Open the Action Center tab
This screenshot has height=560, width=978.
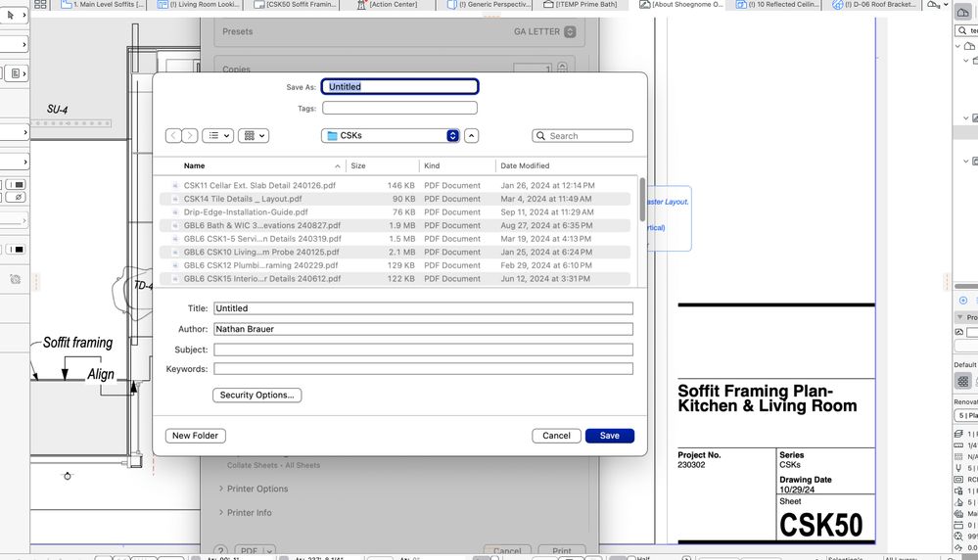[x=388, y=4]
